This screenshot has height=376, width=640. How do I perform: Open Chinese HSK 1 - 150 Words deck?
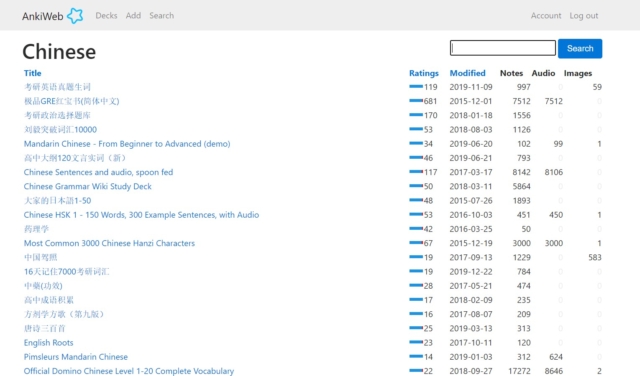(x=141, y=215)
